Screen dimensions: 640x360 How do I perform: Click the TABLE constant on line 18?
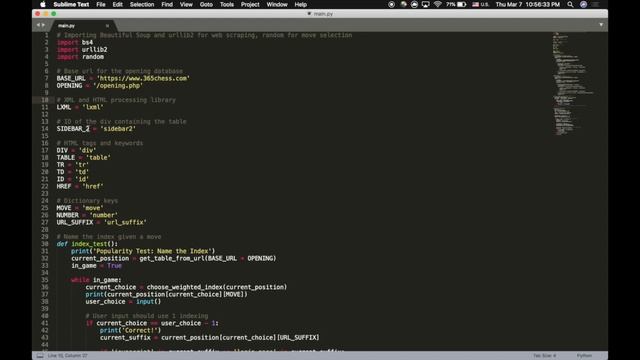pyautogui.click(x=66, y=157)
